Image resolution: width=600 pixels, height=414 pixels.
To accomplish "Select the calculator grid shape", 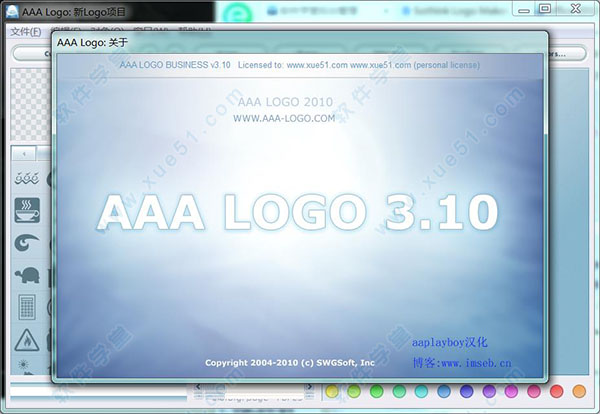I will pyautogui.click(x=27, y=307).
